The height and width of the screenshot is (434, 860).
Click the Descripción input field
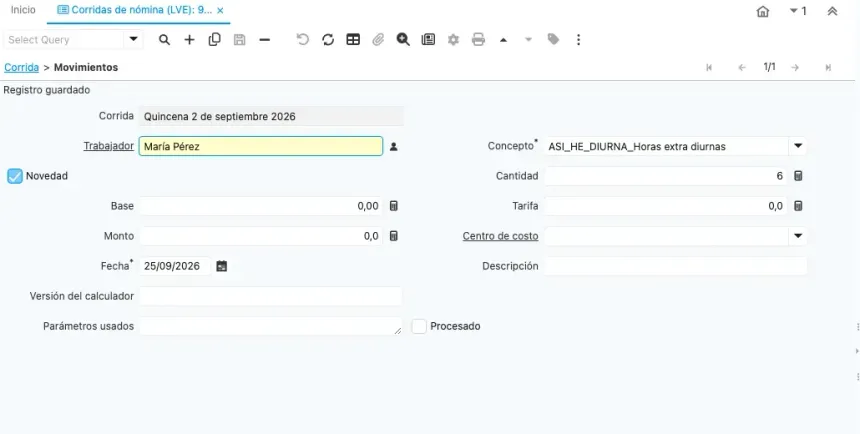click(x=676, y=266)
